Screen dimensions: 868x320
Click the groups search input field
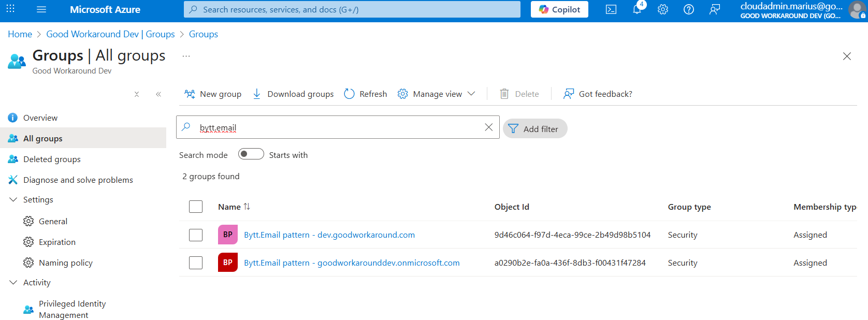click(x=337, y=127)
